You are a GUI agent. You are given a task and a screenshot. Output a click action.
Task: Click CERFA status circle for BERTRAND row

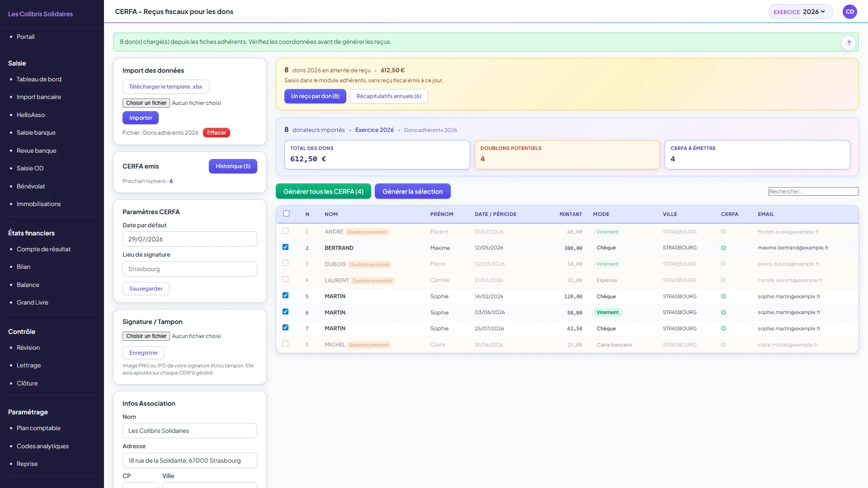pos(723,248)
